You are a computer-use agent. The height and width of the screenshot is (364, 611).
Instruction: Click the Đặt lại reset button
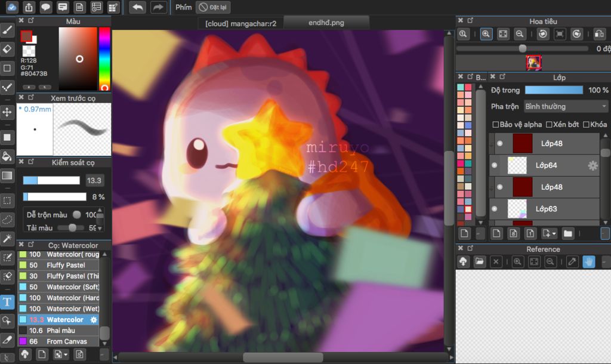pos(213,7)
